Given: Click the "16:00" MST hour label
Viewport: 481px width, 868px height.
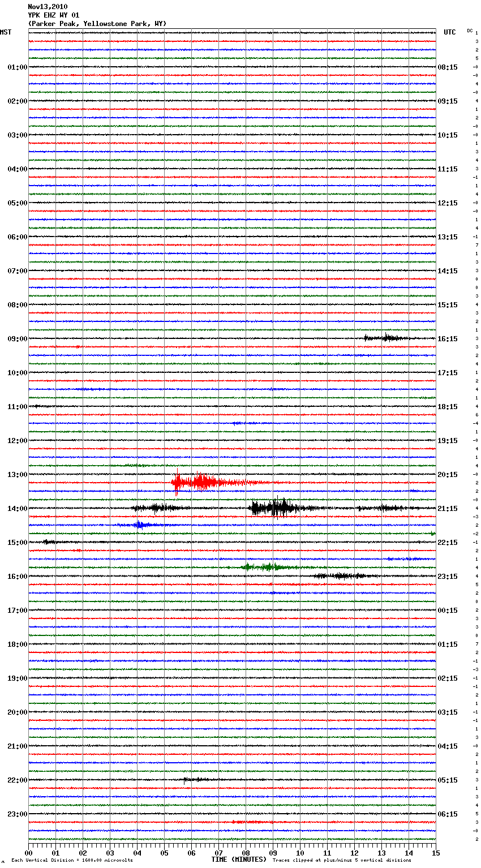Looking at the screenshot, I should (18, 577).
